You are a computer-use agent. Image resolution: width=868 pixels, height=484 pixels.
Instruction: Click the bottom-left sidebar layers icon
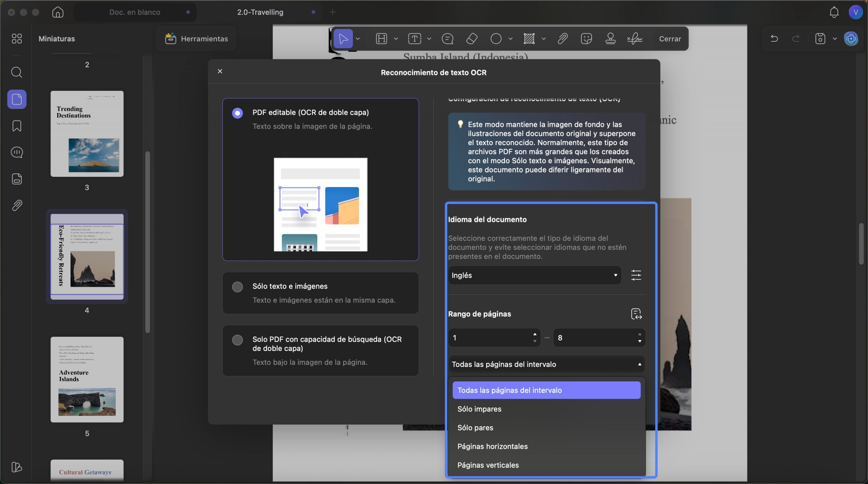click(x=17, y=467)
